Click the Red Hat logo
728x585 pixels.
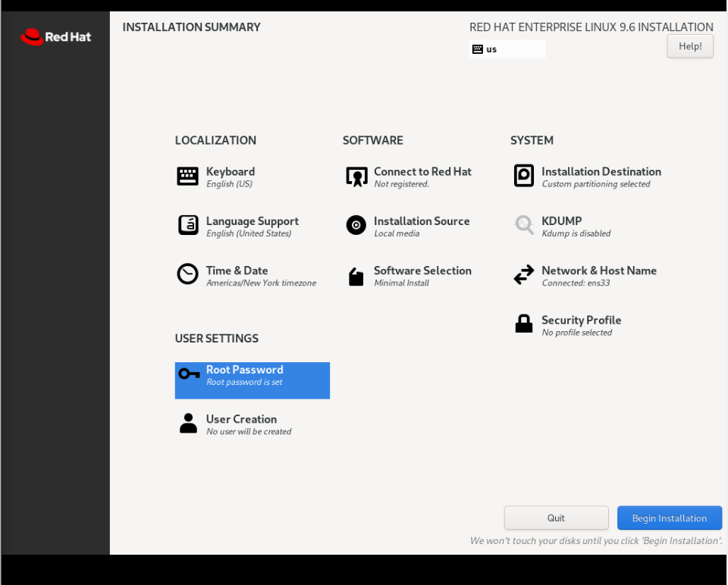coord(55,36)
